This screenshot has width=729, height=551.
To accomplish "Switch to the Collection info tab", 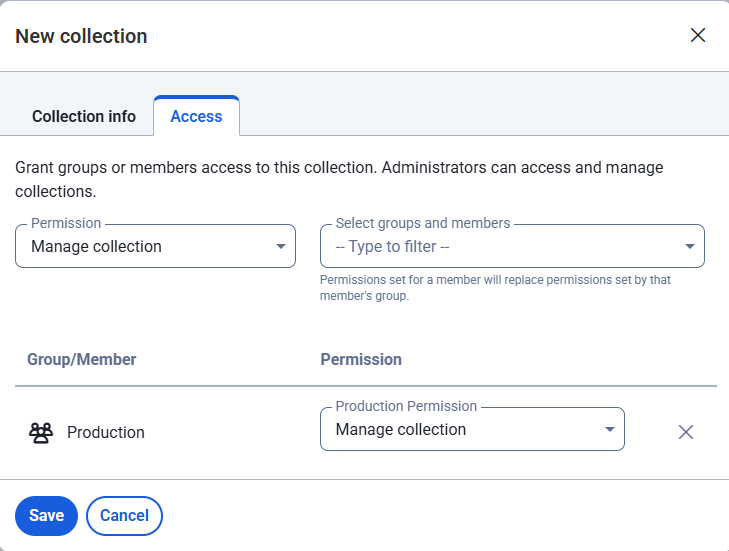I will coord(84,116).
